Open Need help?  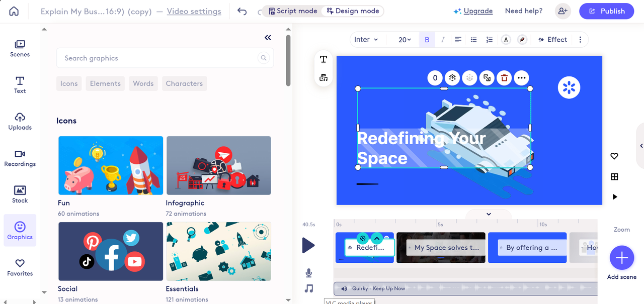(524, 11)
